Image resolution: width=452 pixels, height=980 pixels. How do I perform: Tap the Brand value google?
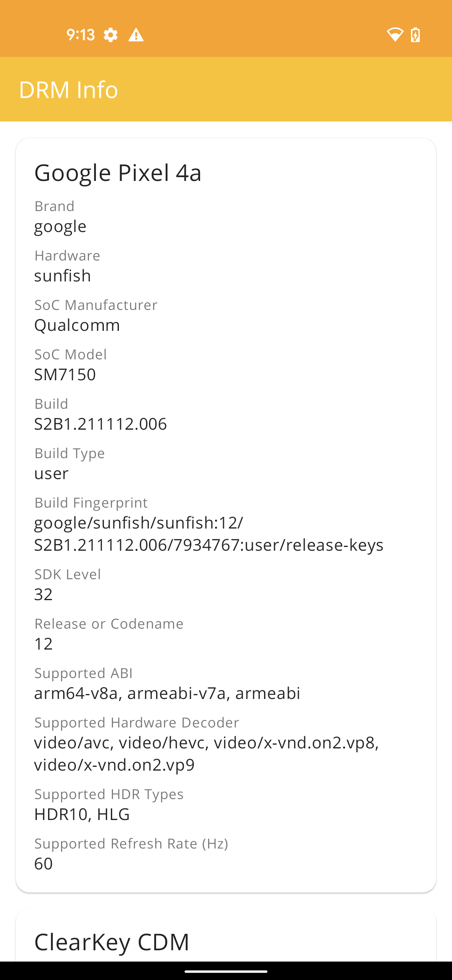60,226
